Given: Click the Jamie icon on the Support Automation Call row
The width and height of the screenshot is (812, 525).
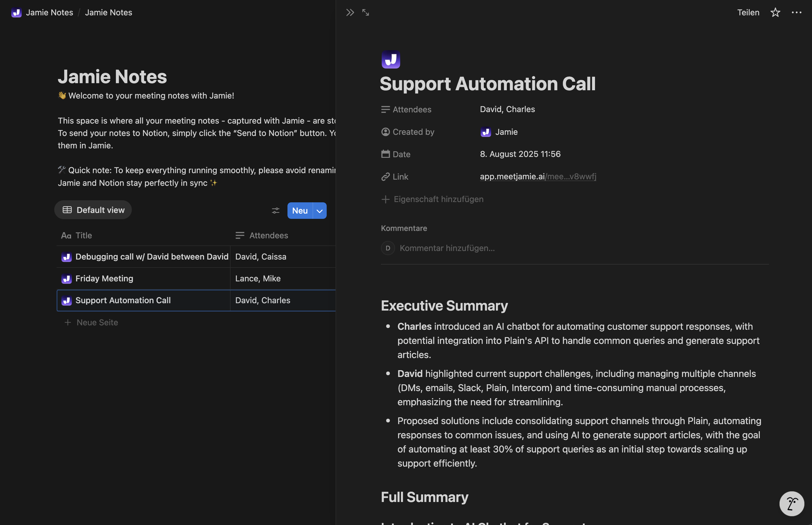Looking at the screenshot, I should (66, 301).
